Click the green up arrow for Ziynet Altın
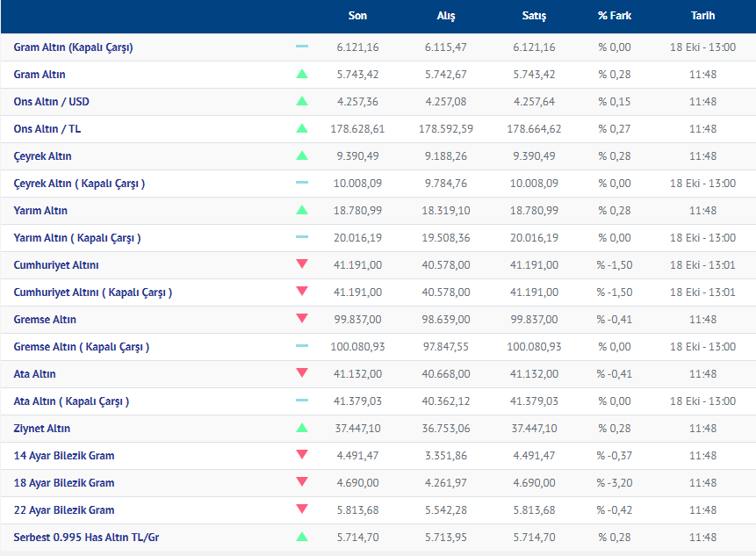The image size is (756, 556). click(x=302, y=428)
